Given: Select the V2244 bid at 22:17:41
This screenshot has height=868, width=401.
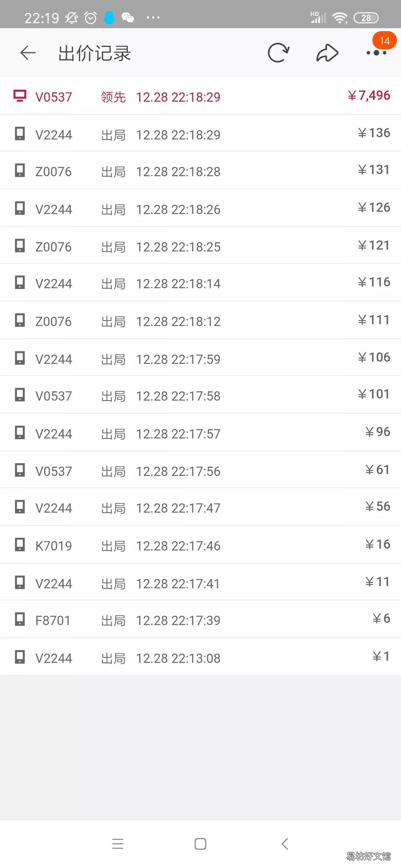Looking at the screenshot, I should [x=200, y=582].
